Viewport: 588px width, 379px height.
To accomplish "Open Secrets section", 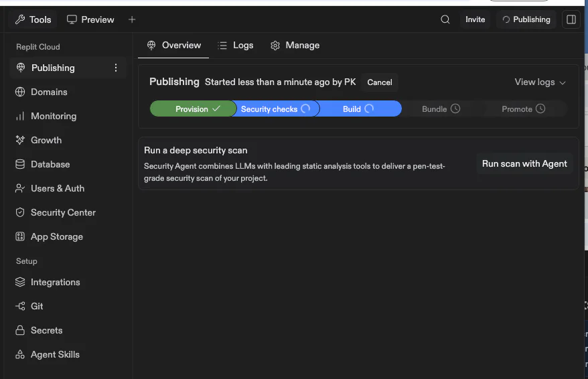I will tap(68, 330).
